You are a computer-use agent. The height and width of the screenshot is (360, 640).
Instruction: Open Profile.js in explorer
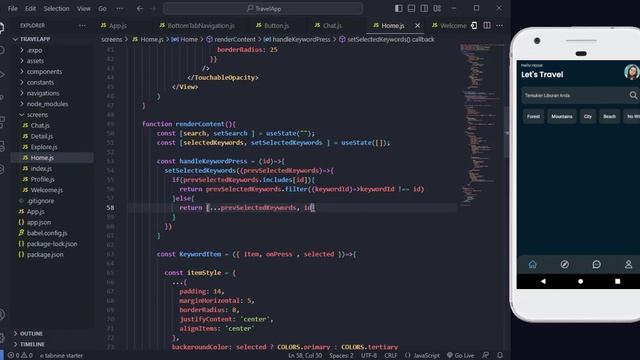pyautogui.click(x=52, y=179)
